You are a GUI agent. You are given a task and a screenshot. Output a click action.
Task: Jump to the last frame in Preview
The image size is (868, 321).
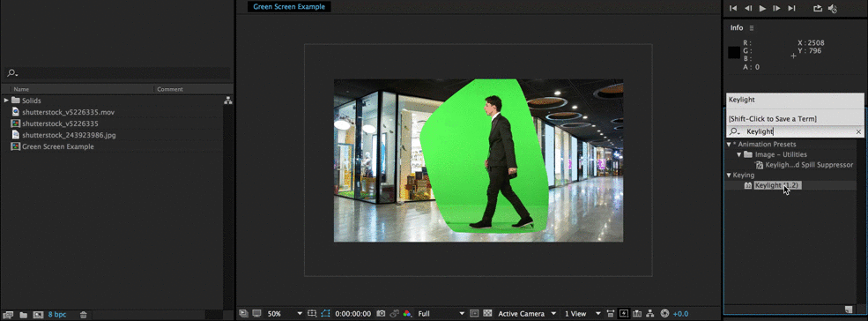[x=791, y=8]
